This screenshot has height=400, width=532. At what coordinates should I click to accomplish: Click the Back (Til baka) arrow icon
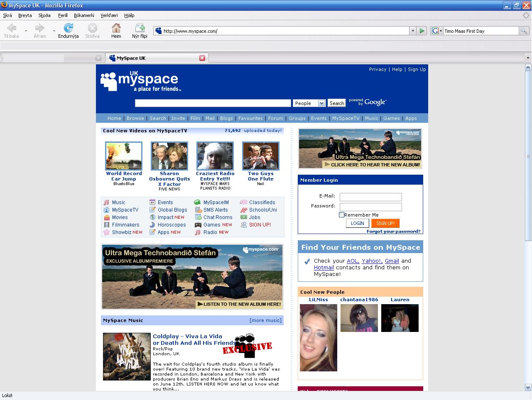click(12, 28)
